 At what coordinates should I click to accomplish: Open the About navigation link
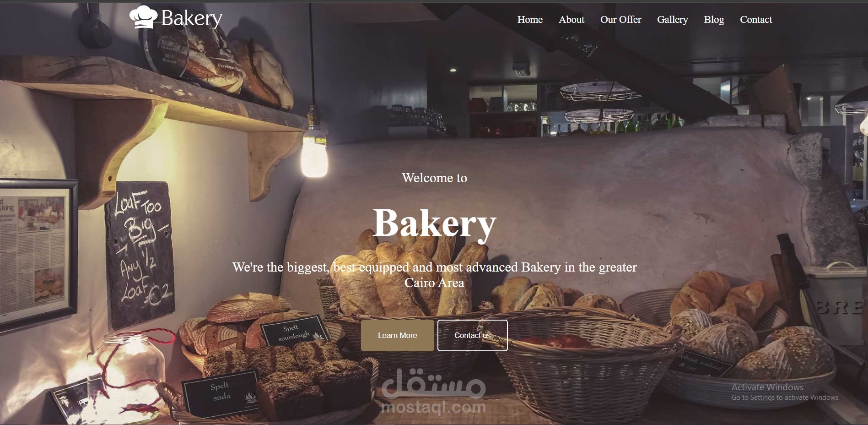[x=571, y=20]
